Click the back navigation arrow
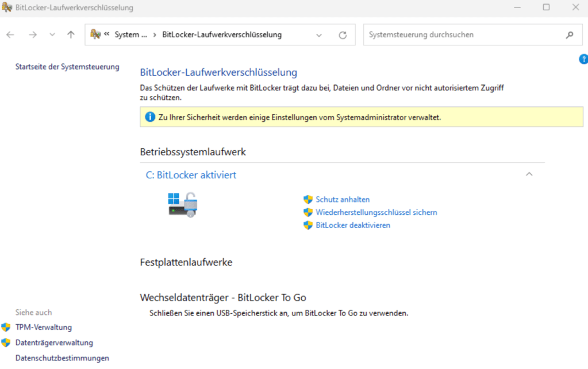Screen dimensions: 588x369 (10, 34)
